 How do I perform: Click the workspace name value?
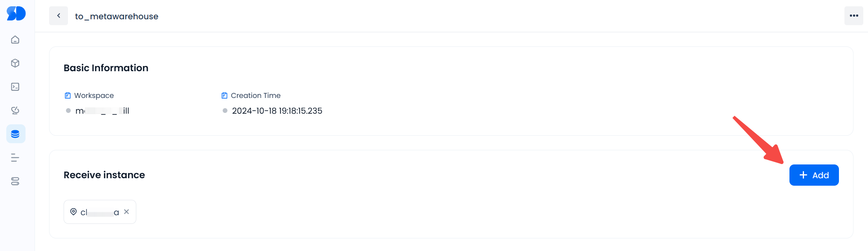click(102, 111)
